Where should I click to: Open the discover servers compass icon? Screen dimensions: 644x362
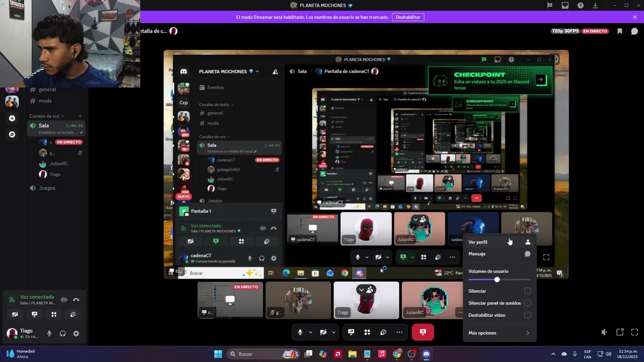12,134
